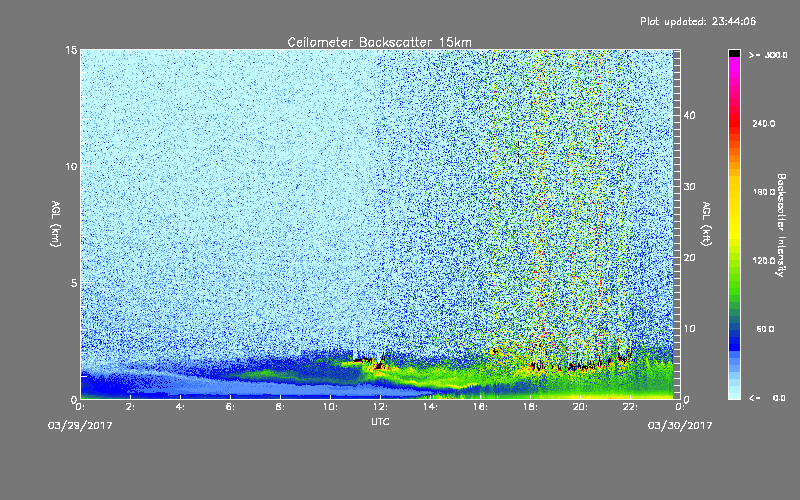Click the '4:' UTC hour tick label
This screenshot has height=500, width=800.
click(180, 407)
